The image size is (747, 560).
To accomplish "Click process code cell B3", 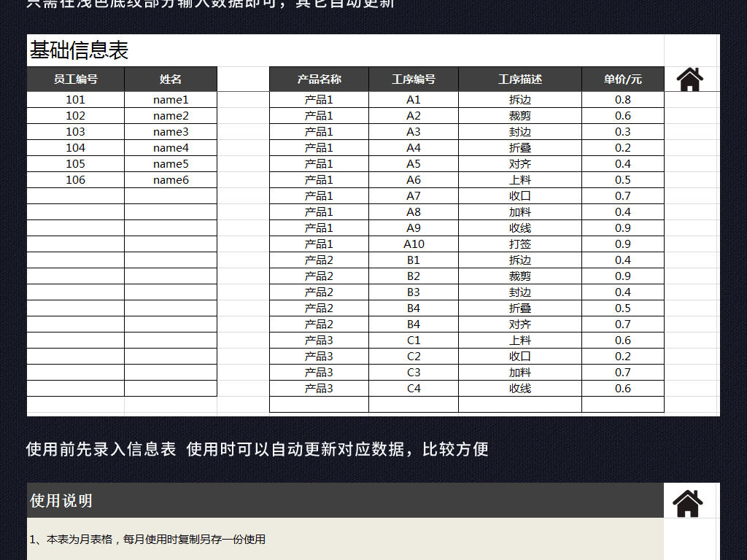I will [x=414, y=292].
